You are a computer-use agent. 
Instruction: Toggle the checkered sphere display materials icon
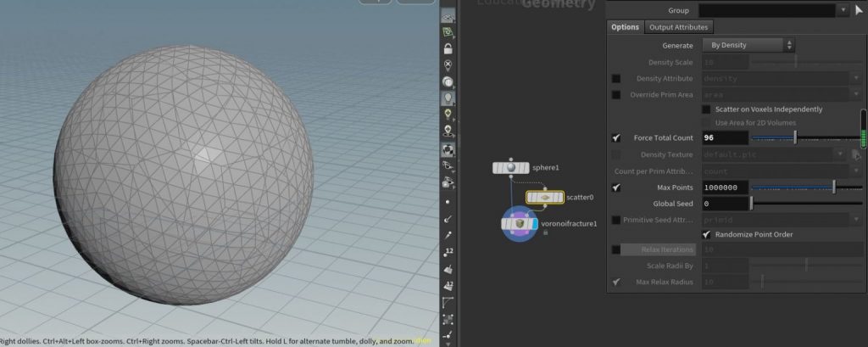(x=448, y=149)
